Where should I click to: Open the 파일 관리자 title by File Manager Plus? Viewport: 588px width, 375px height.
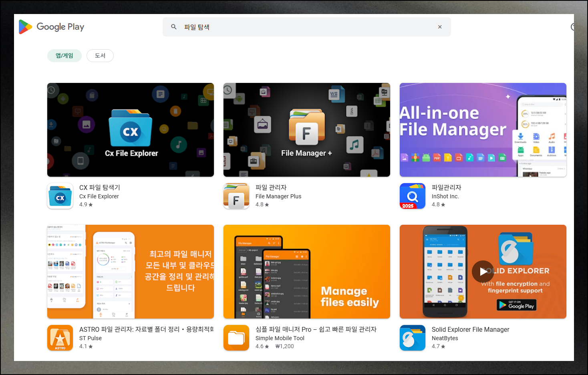point(271,187)
